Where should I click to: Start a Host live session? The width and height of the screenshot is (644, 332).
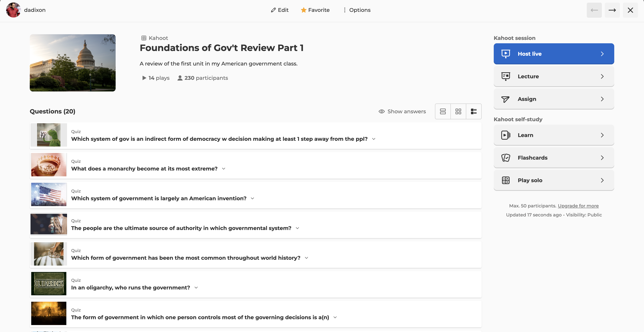(x=553, y=54)
